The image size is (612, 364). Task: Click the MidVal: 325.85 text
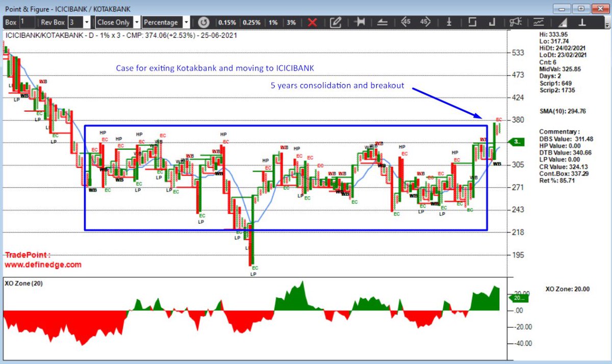click(x=560, y=69)
